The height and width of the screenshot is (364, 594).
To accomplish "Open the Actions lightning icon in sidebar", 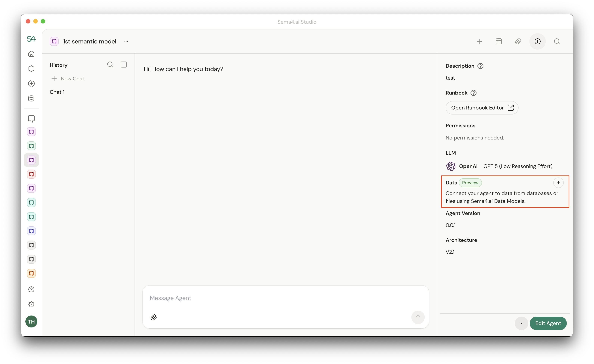I will pos(31,84).
